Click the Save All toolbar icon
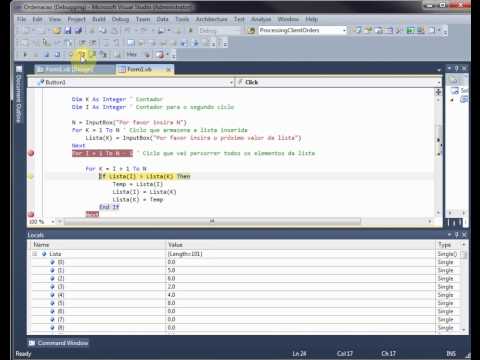Screen dimensions: 480x360 (x=78, y=31)
